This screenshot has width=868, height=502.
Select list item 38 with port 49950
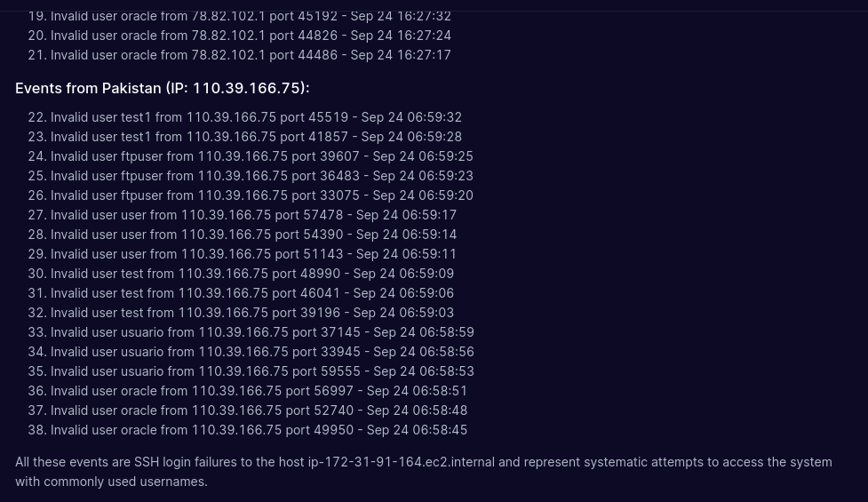(x=259, y=429)
